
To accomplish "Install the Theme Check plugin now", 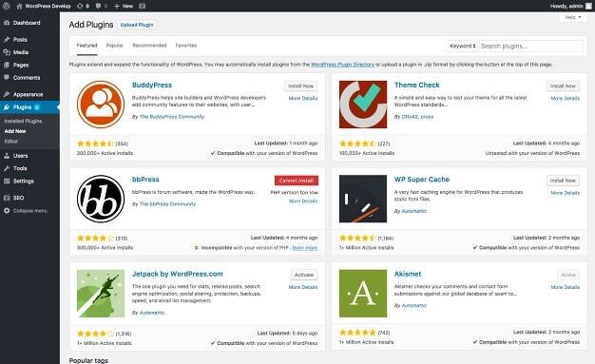I will click(563, 86).
